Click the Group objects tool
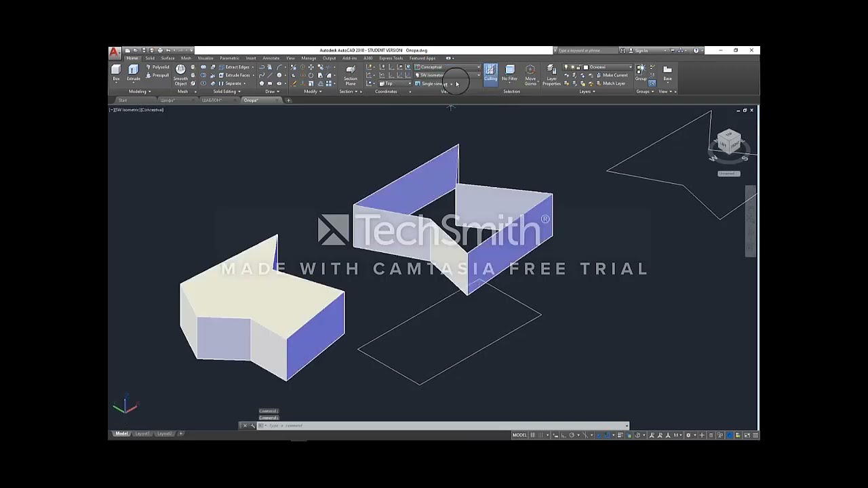Viewport: 868px width, 488px height. (640, 73)
